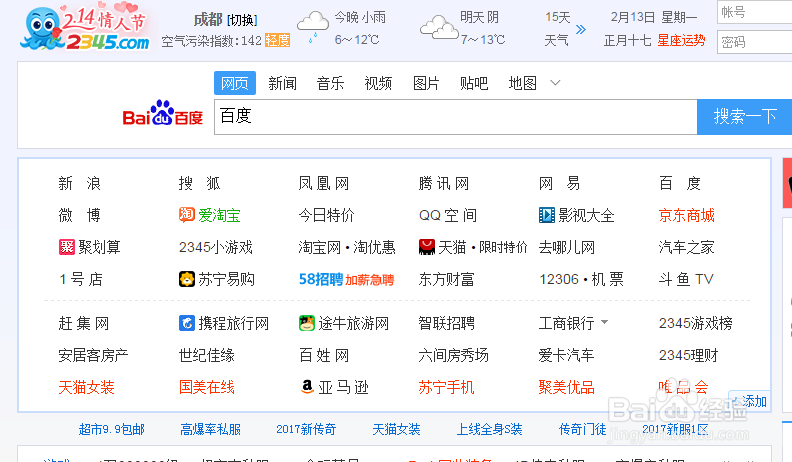Image resolution: width=792 pixels, height=462 pixels.
Task: Open the 汽车之家 link
Action: pos(686,247)
